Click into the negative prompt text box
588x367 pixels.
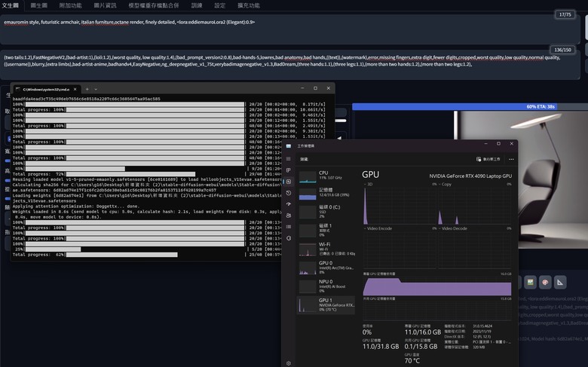[290, 65]
